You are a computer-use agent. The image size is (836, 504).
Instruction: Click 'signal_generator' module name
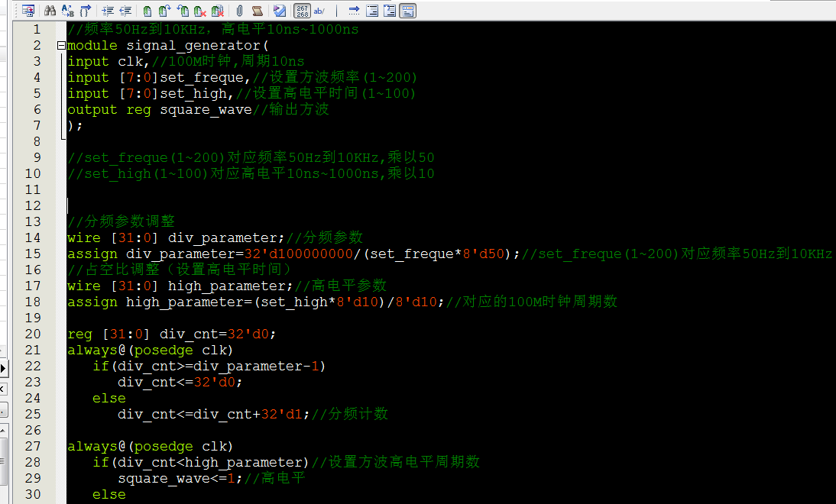[193, 46]
